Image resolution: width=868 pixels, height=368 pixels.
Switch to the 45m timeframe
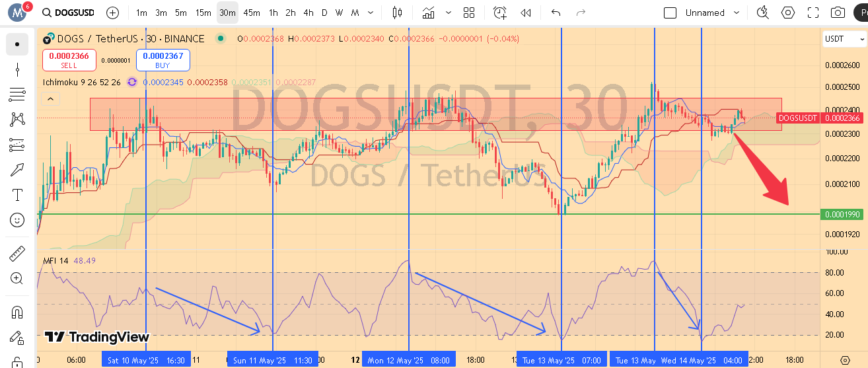tap(252, 13)
